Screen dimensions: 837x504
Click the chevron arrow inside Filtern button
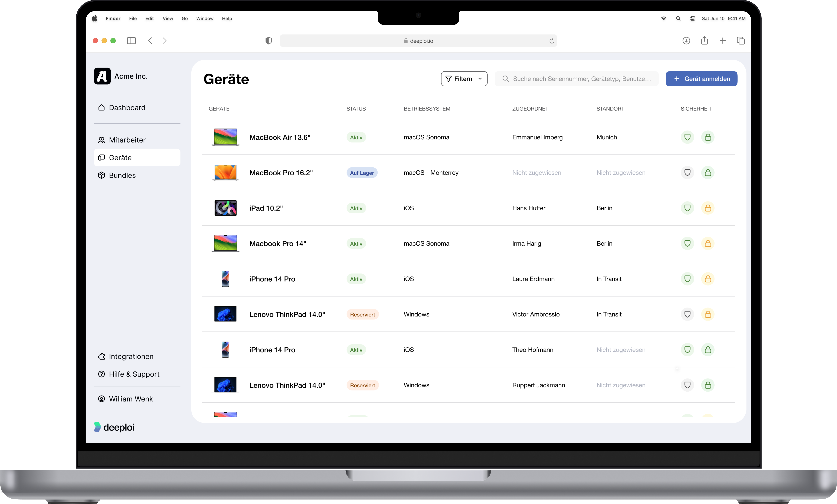(x=480, y=79)
